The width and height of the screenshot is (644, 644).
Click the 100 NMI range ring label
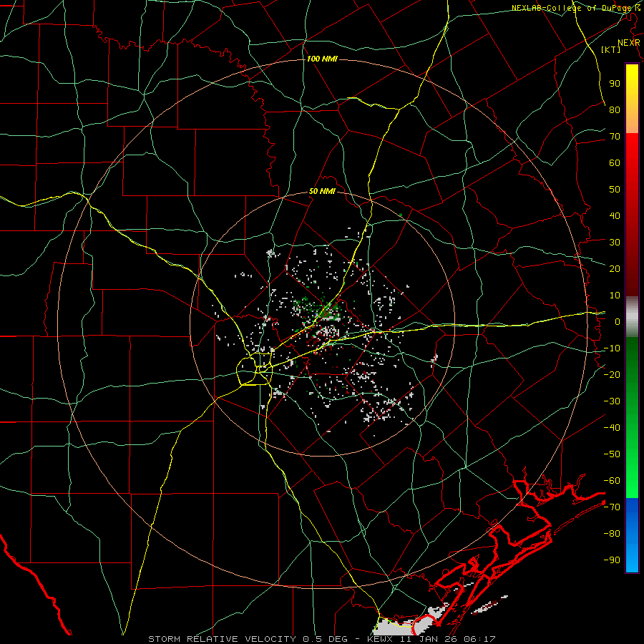tap(322, 59)
